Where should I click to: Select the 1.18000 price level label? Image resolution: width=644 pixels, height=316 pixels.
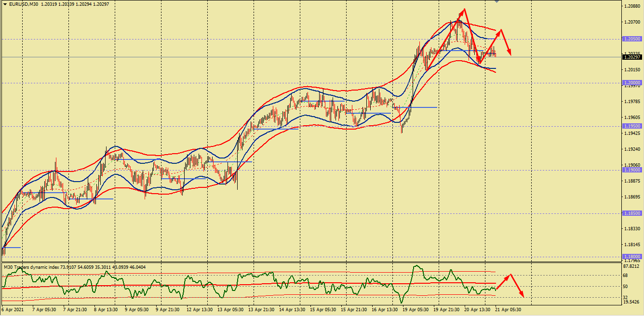click(631, 257)
